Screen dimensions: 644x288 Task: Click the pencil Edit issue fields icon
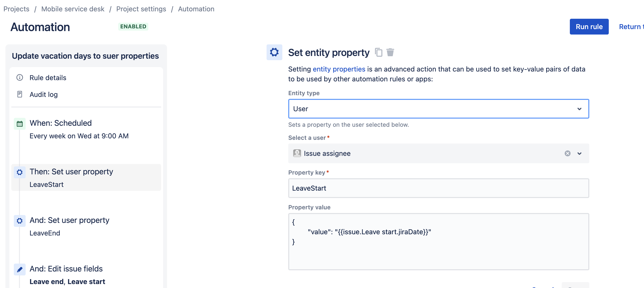click(x=19, y=269)
